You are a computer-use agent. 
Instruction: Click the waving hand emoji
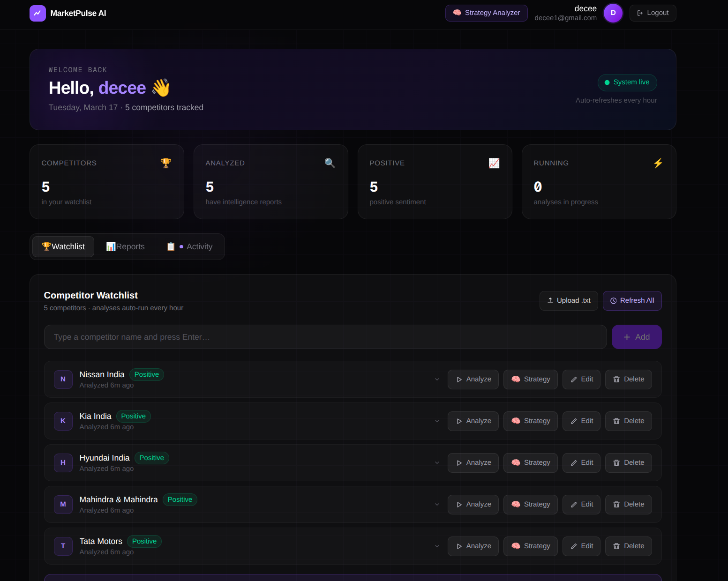click(x=161, y=88)
